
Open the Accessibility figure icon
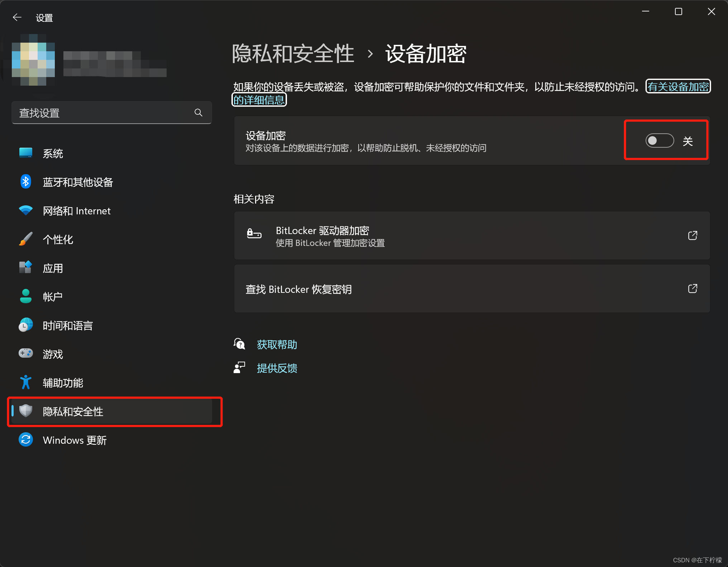click(25, 382)
